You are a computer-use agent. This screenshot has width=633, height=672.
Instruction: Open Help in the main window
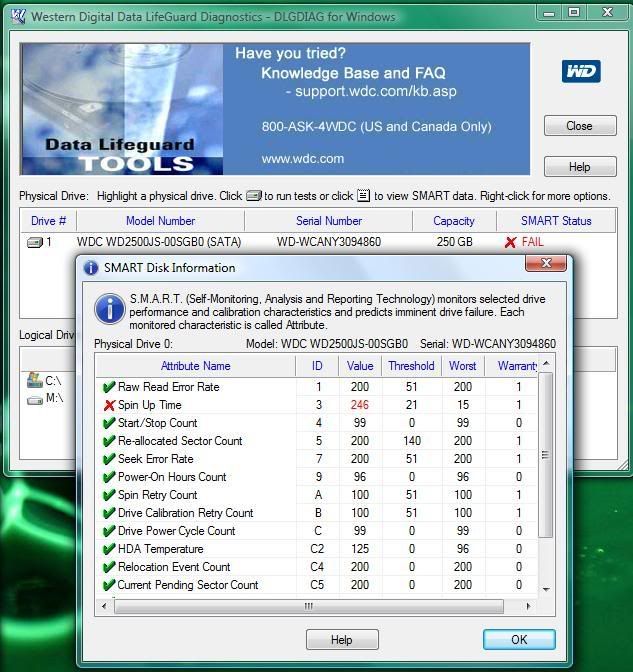(x=580, y=167)
